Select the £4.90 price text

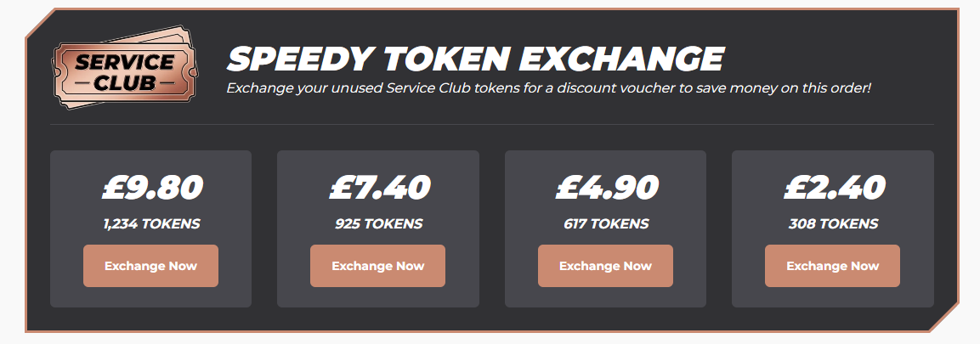click(607, 188)
